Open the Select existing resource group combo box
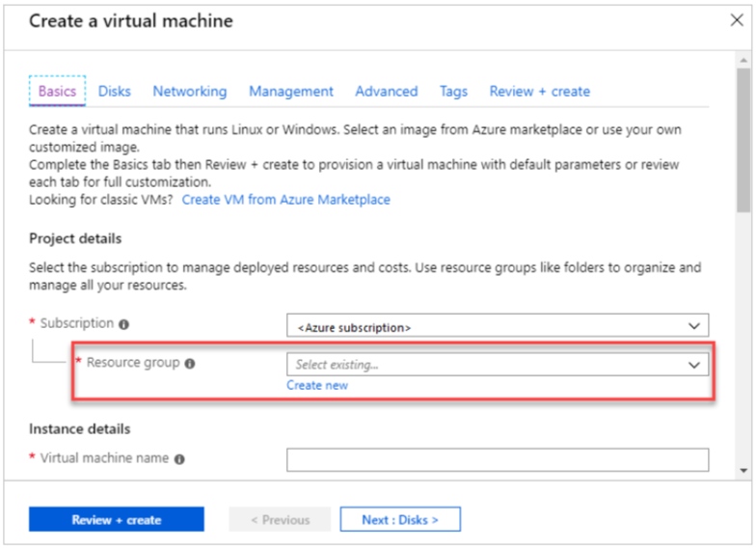Viewport: 756px width, 551px height. (498, 365)
